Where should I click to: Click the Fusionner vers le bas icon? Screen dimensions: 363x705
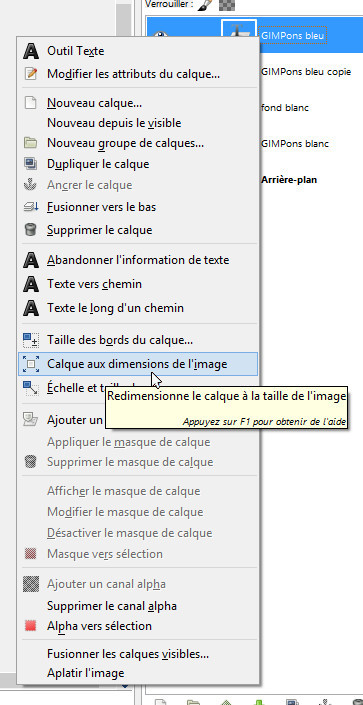tap(31, 207)
